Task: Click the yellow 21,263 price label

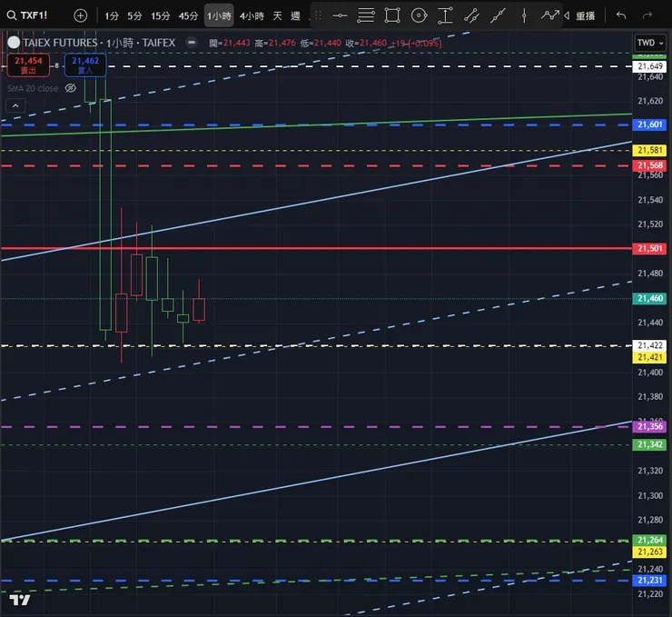Action: click(649, 552)
